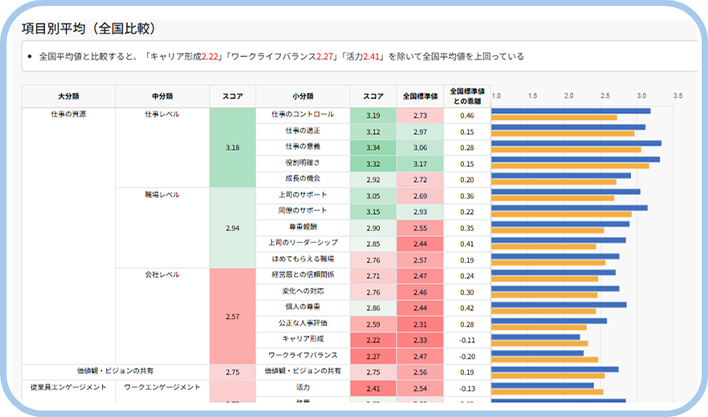Click the blue bar for キャリア形成

point(536,337)
